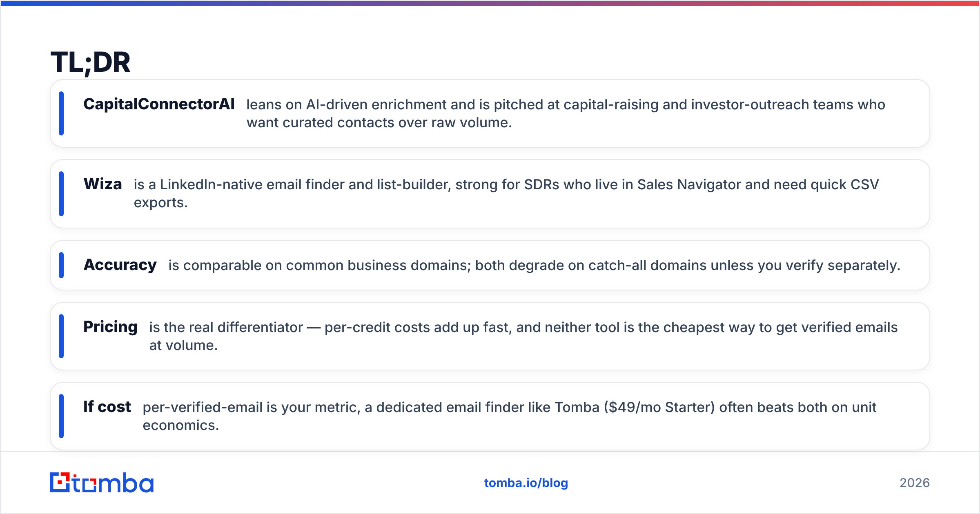The height and width of the screenshot is (514, 980).
Task: Click blue accent bar beside CapitalConnectorAI
Action: coord(61,113)
